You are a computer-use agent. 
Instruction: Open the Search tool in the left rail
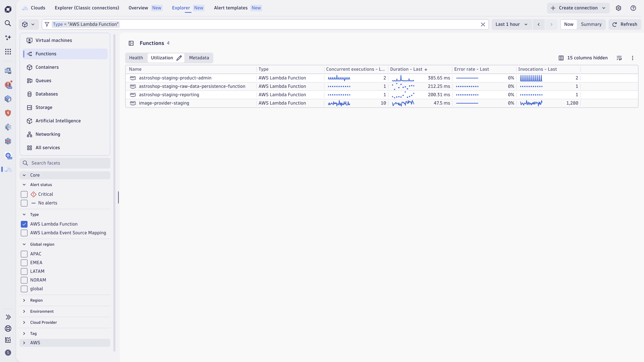(x=8, y=23)
